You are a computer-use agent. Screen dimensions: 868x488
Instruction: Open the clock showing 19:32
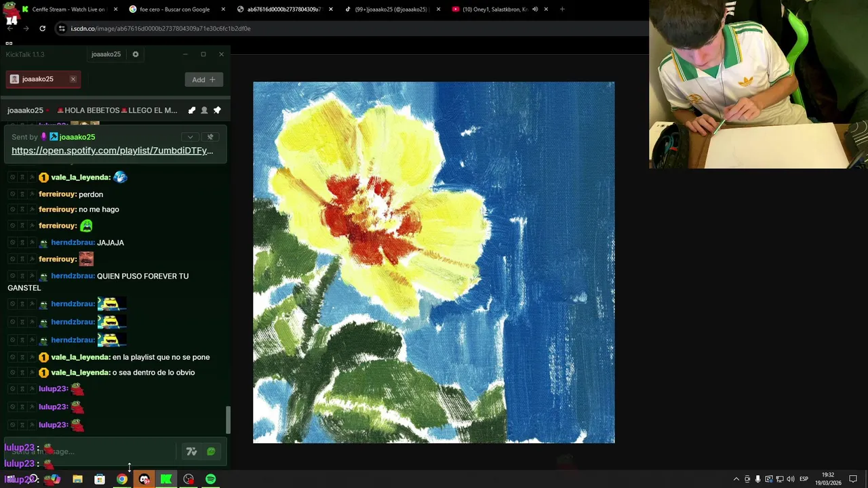[x=828, y=479]
